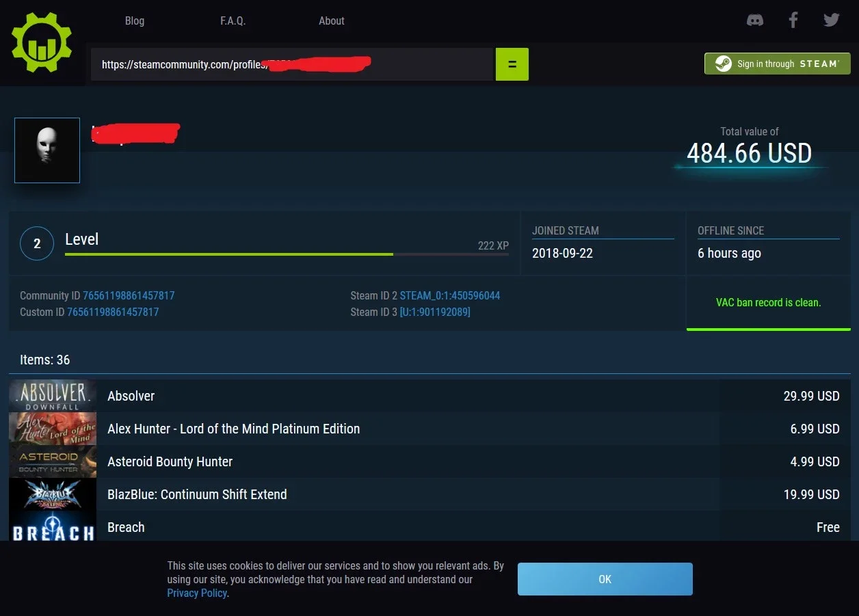Viewport: 859px width, 616px height.
Task: Click the BlazBlue game thumbnail
Action: pos(53,494)
